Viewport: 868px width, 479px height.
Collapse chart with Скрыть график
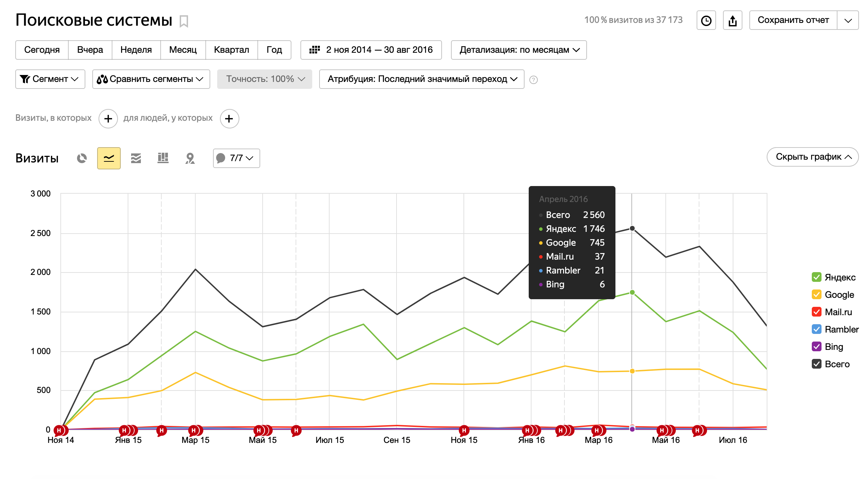pos(812,157)
